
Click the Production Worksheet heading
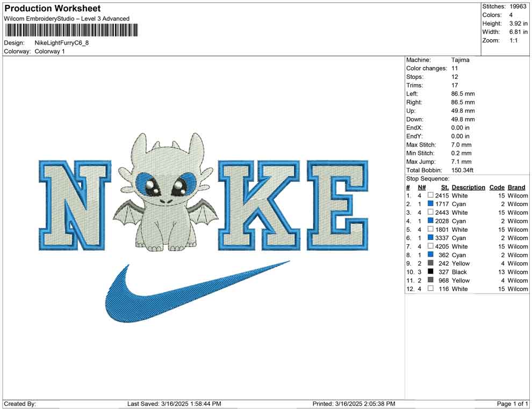pos(53,9)
